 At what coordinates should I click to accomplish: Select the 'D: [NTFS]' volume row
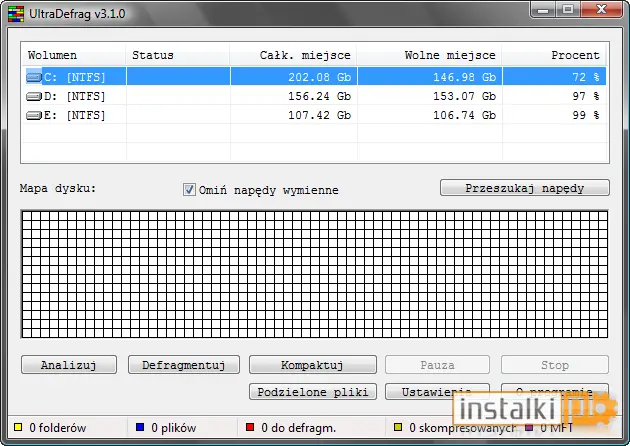coord(314,96)
